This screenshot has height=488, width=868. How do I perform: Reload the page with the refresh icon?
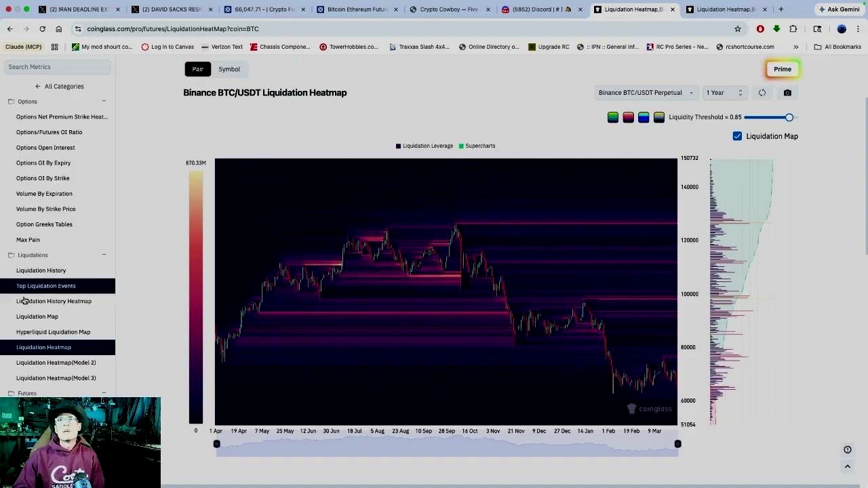click(x=42, y=29)
